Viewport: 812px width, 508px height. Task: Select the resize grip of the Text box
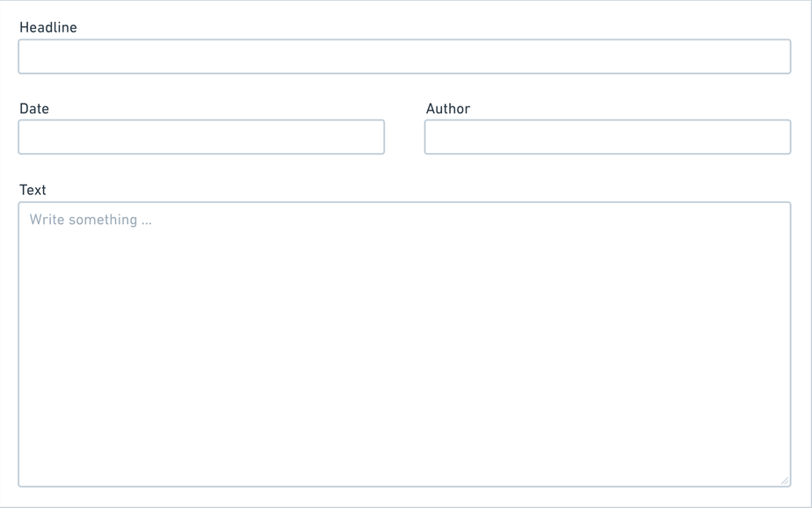(x=785, y=480)
